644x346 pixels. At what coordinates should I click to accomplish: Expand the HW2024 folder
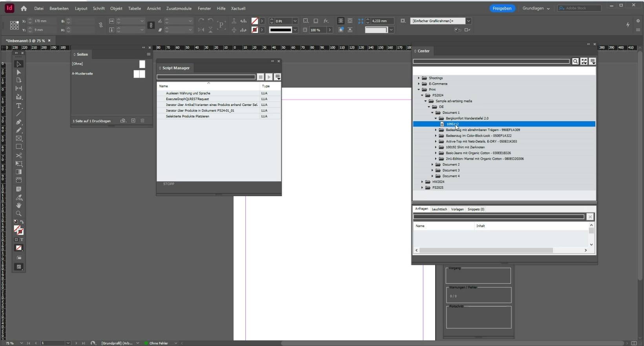(x=422, y=182)
